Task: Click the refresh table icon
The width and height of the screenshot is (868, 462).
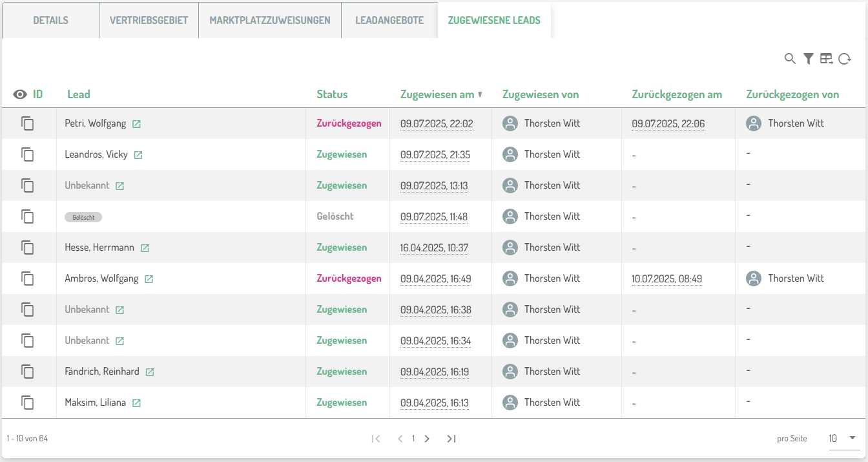Action: tap(845, 59)
